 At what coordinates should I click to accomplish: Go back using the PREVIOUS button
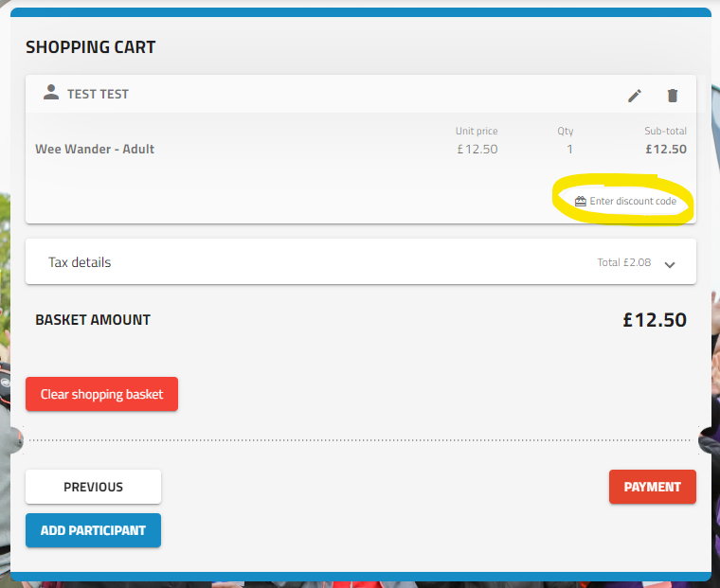[x=93, y=487]
